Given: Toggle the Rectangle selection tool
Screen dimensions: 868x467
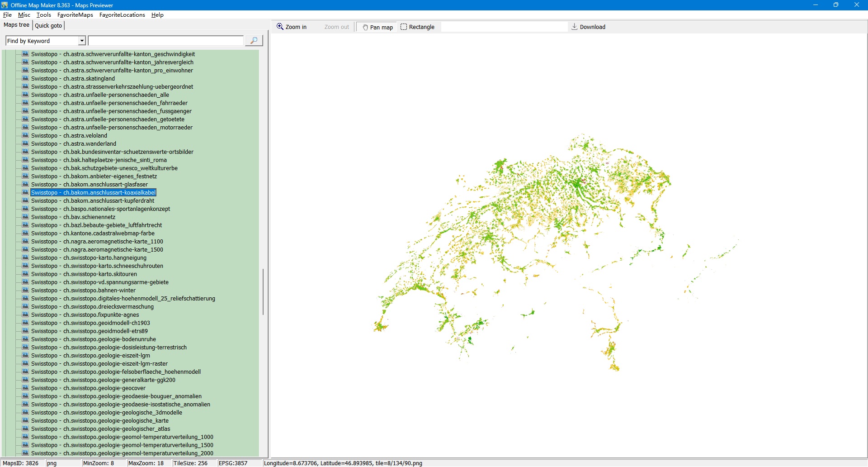Looking at the screenshot, I should coord(417,27).
